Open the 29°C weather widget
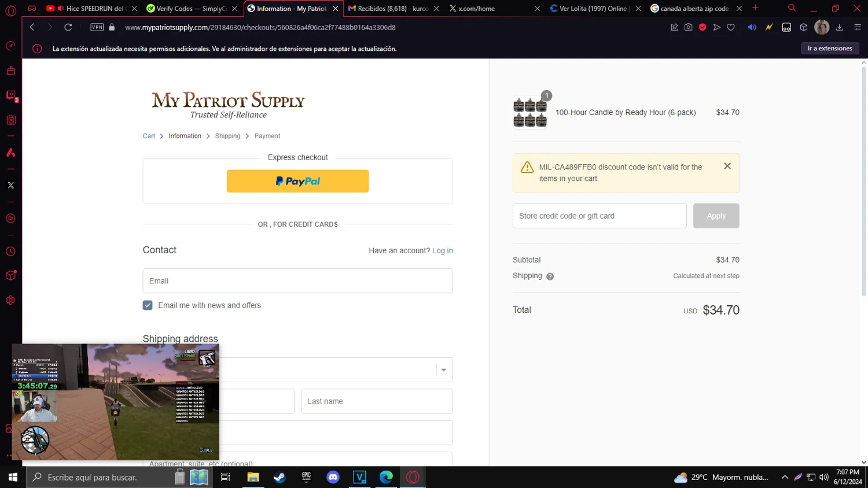 coord(722,477)
